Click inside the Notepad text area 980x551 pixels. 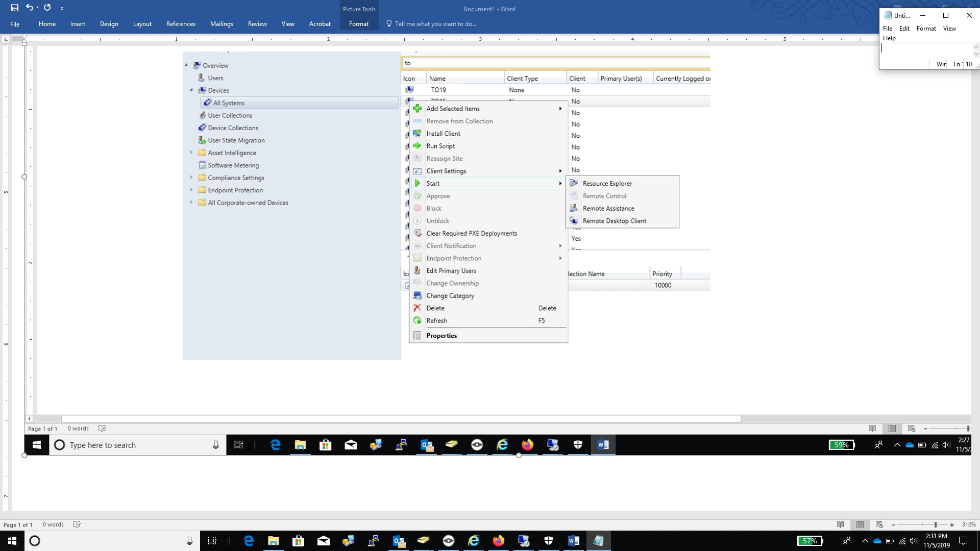click(925, 51)
